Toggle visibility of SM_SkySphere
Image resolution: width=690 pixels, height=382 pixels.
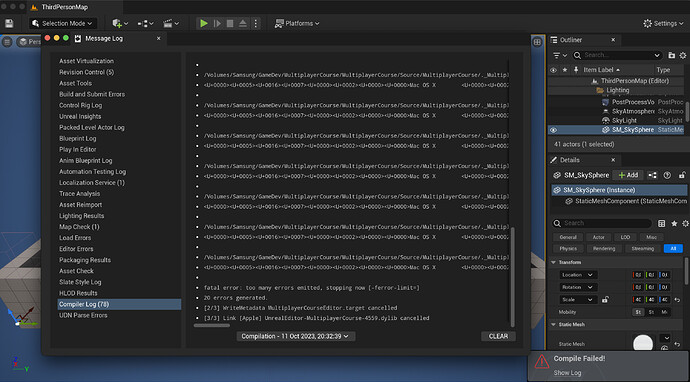pos(554,130)
